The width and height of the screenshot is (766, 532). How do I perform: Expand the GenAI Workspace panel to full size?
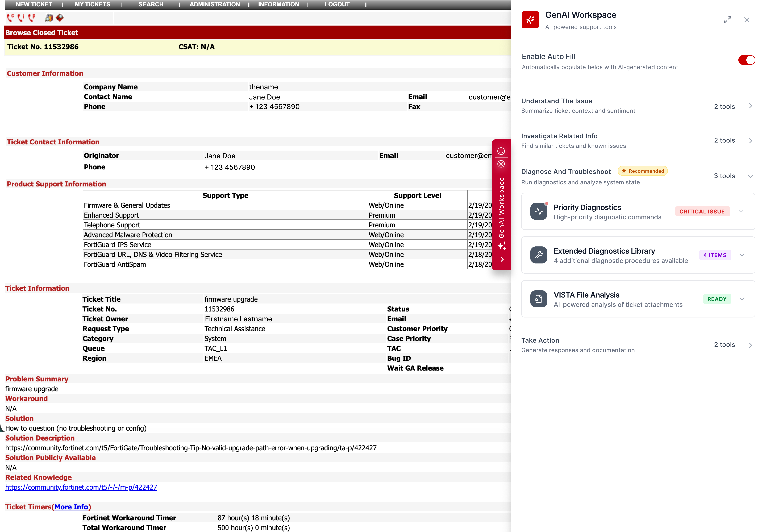coord(728,20)
